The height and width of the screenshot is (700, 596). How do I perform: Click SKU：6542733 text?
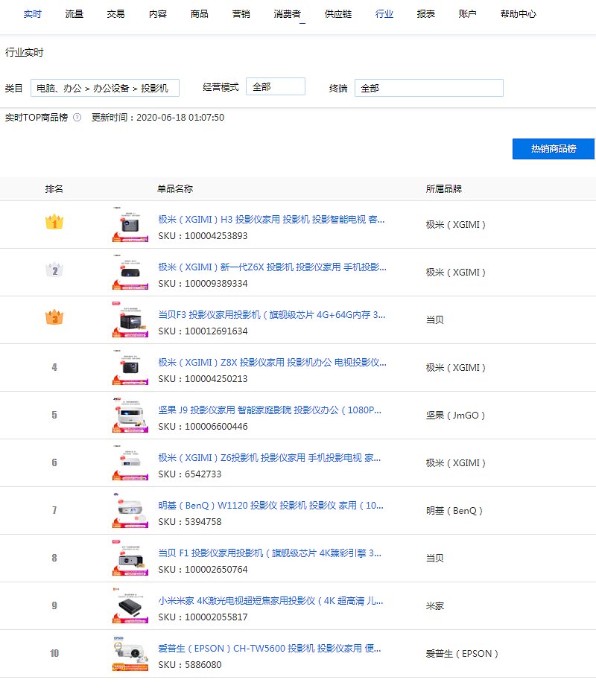190,474
